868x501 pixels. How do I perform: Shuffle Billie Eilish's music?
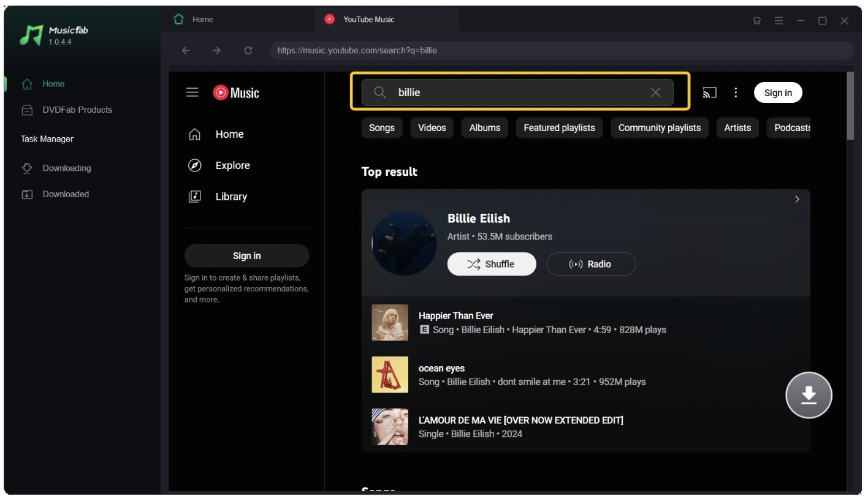click(492, 264)
